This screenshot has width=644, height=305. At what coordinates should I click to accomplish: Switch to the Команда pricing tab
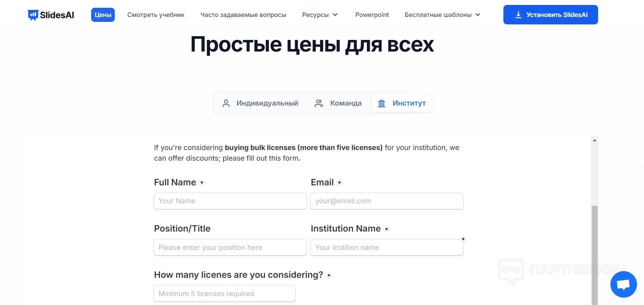pos(338,103)
